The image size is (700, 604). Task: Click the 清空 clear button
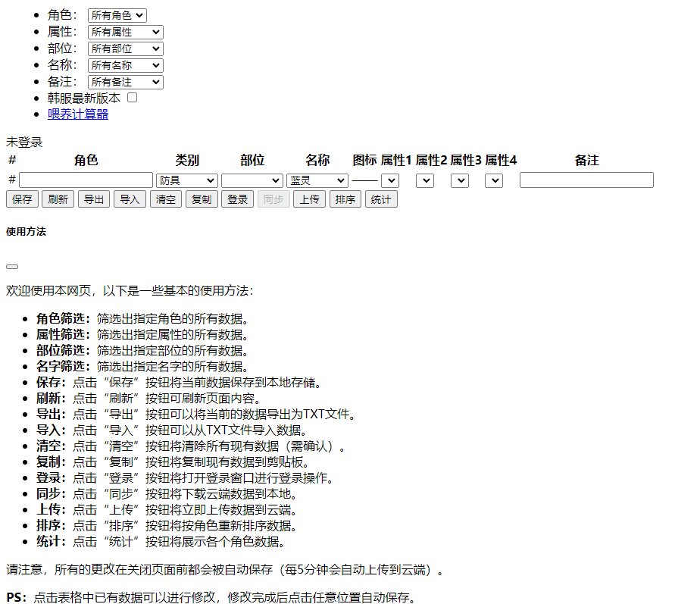pos(166,199)
